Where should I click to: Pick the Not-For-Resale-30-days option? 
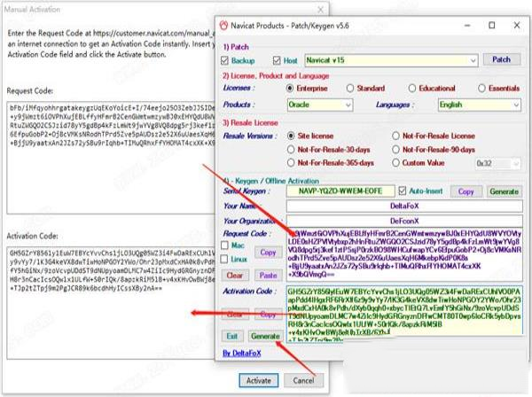click(x=291, y=150)
